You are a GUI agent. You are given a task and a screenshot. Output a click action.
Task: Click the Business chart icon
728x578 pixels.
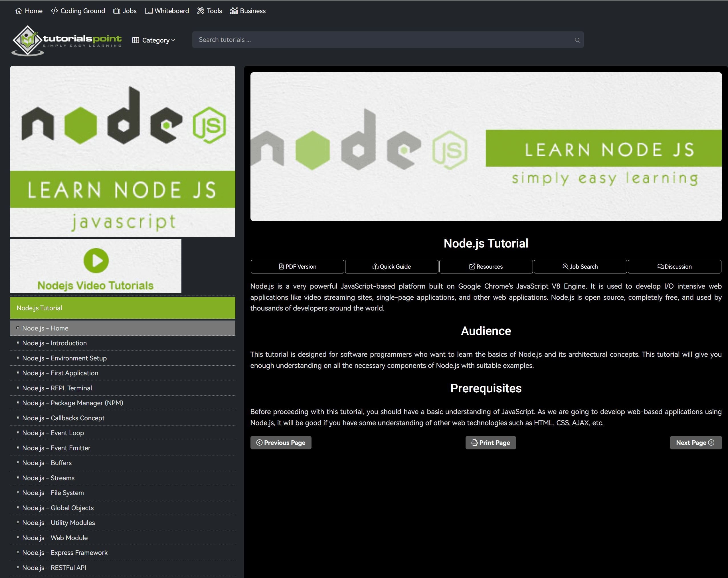click(x=234, y=11)
